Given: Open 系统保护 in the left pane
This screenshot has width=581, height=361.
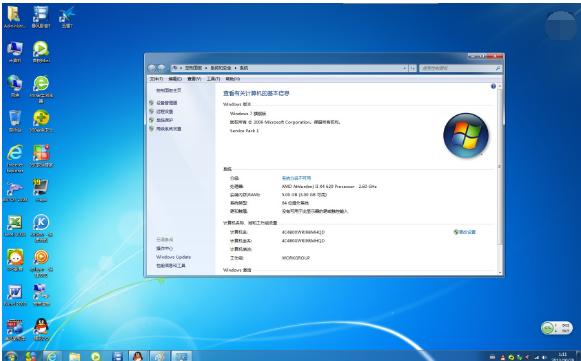Looking at the screenshot, I should tap(164, 120).
